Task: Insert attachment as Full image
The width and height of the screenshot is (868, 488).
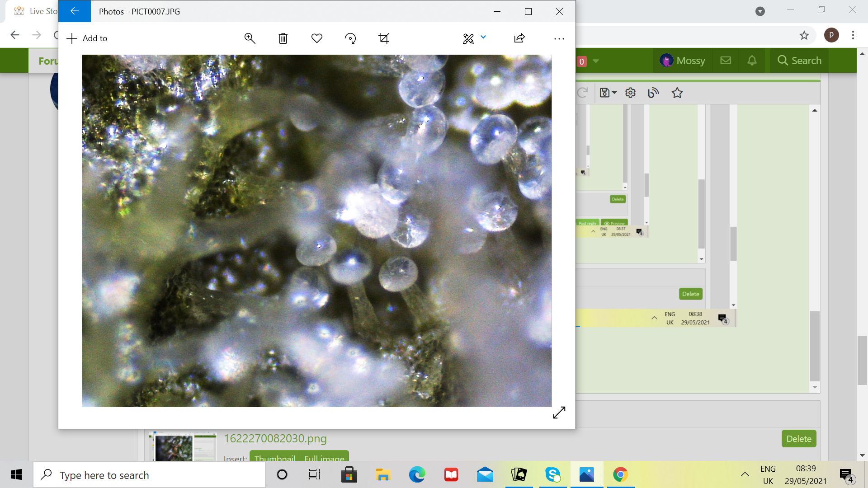Action: 324,457
